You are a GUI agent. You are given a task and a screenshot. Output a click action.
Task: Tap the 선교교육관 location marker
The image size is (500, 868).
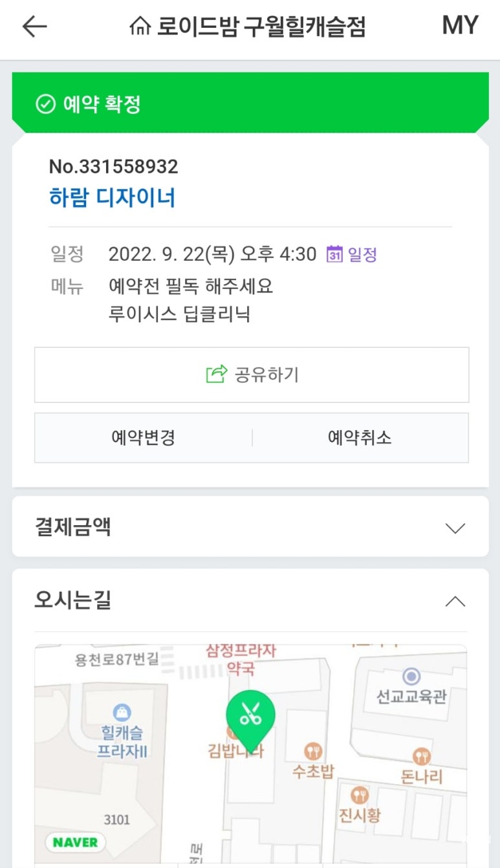pos(411,677)
